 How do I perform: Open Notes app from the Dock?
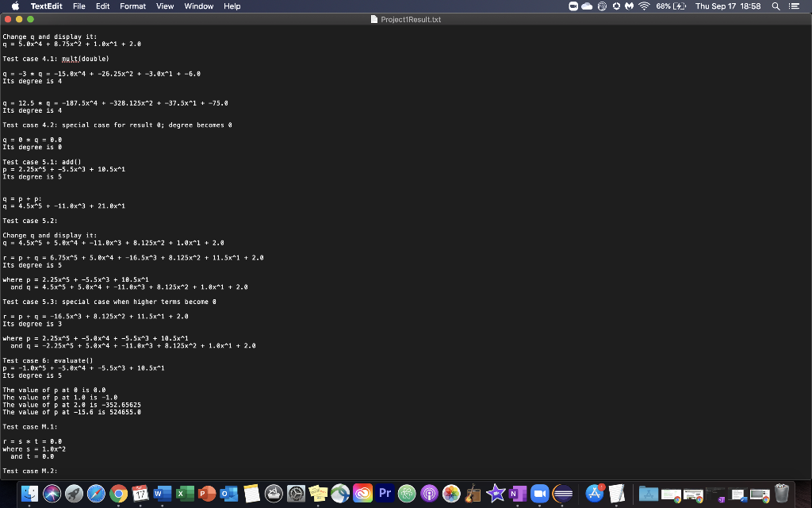click(251, 494)
